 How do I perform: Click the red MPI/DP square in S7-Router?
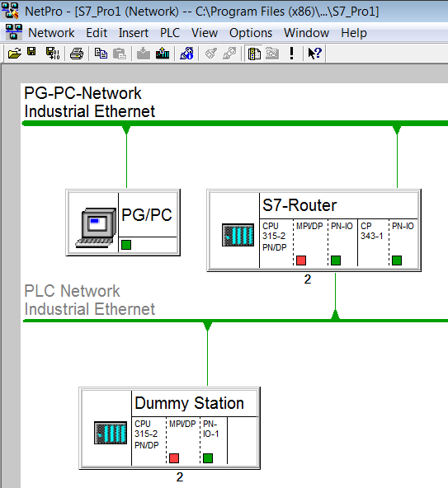(x=301, y=260)
